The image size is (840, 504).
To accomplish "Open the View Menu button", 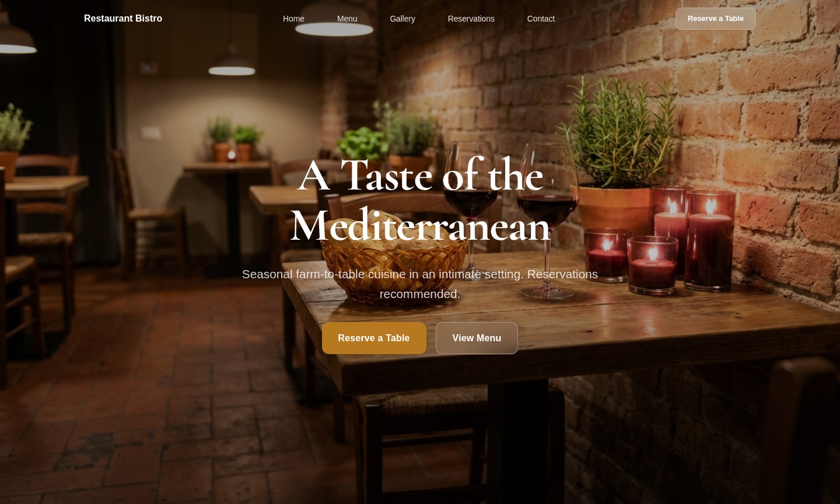I will pyautogui.click(x=477, y=338).
